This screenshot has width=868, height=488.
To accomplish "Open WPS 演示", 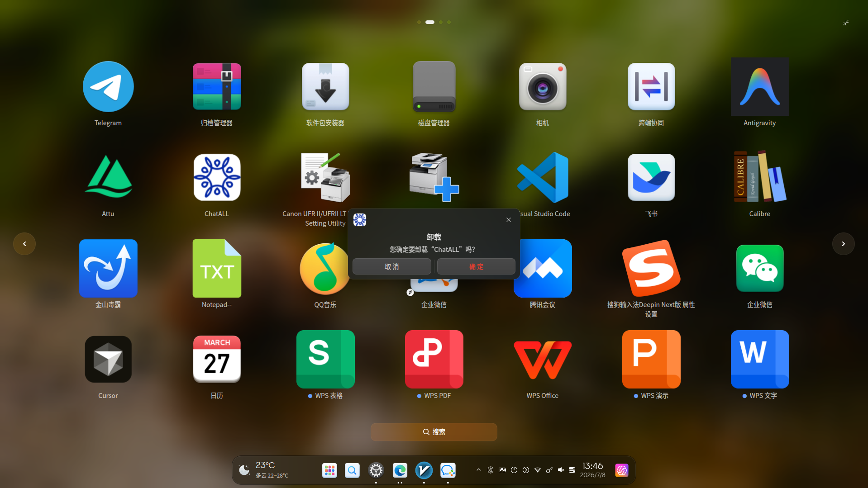I will pos(651,359).
